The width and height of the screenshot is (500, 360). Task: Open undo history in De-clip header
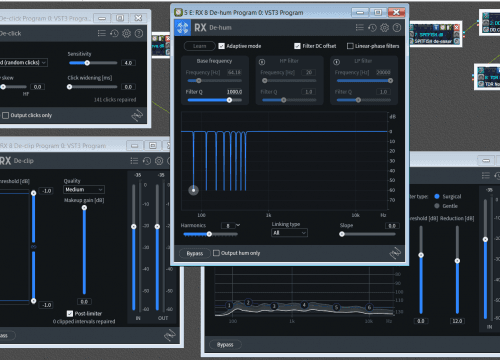(x=147, y=161)
